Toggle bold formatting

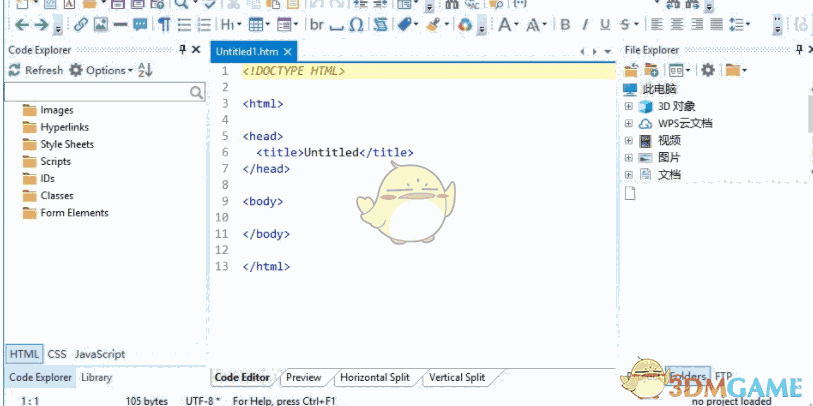[565, 24]
